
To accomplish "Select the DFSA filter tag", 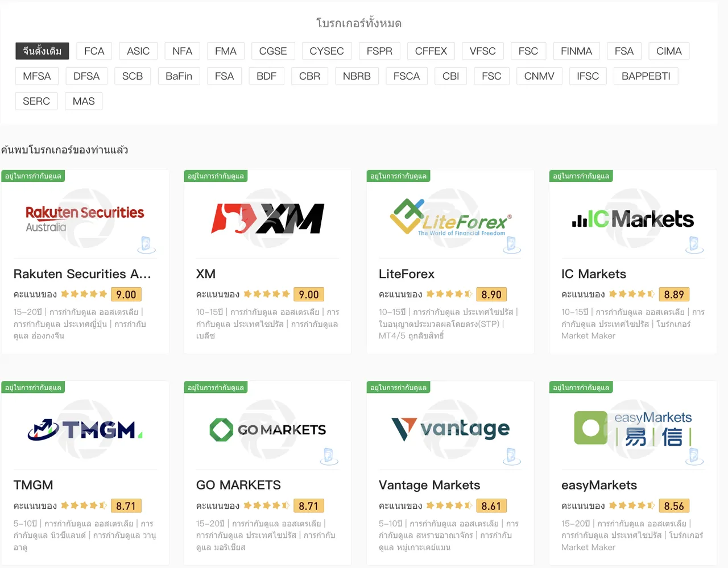I will coord(86,76).
